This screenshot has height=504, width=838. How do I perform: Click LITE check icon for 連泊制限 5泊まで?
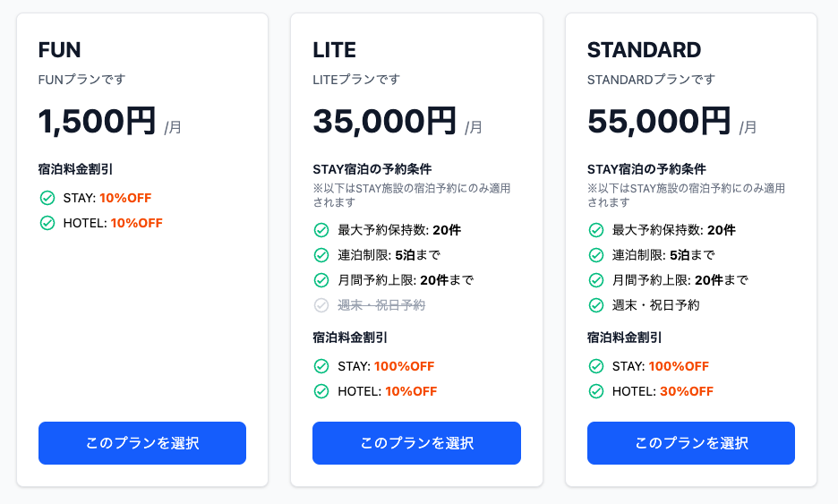[x=321, y=255]
